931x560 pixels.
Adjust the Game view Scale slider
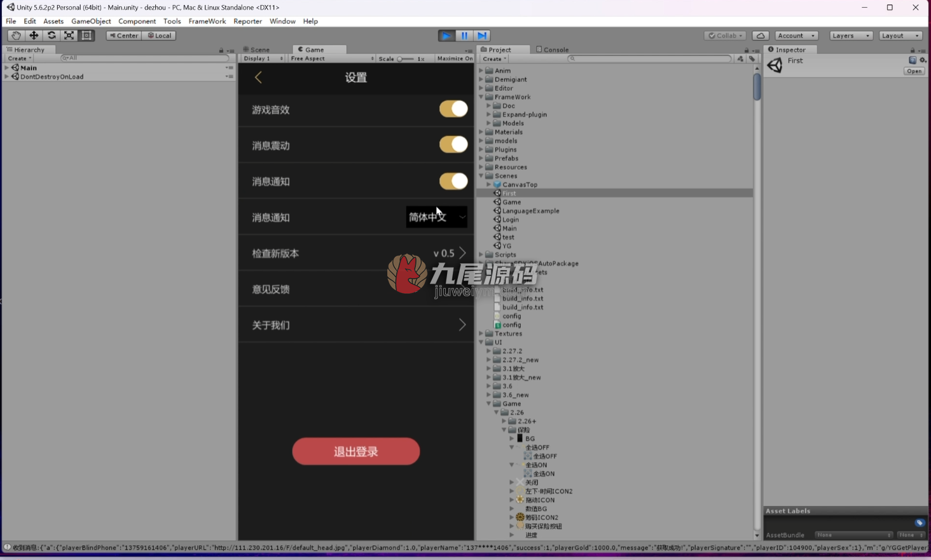click(x=404, y=58)
